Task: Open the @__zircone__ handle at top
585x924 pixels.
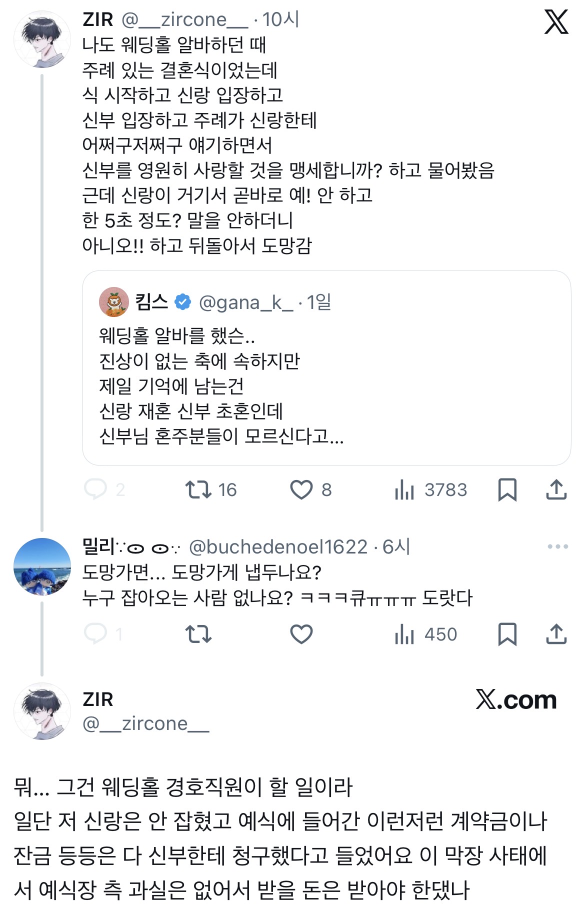Action: 184,19
